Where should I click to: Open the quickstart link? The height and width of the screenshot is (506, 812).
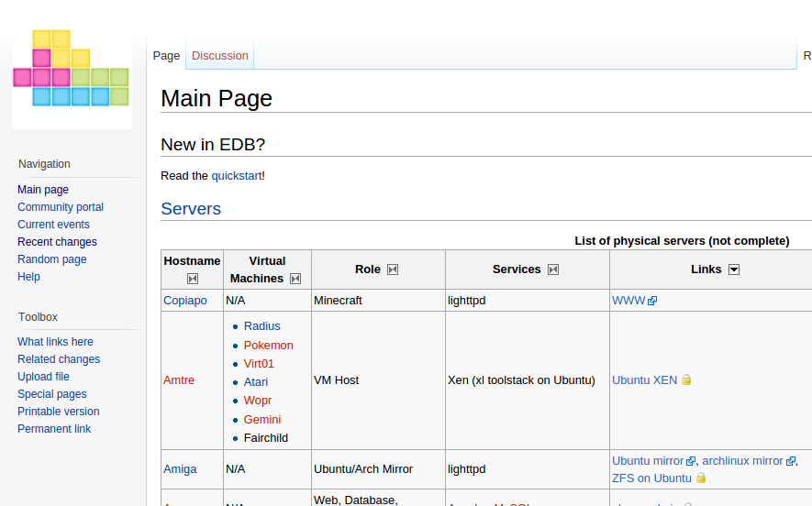[x=236, y=175]
